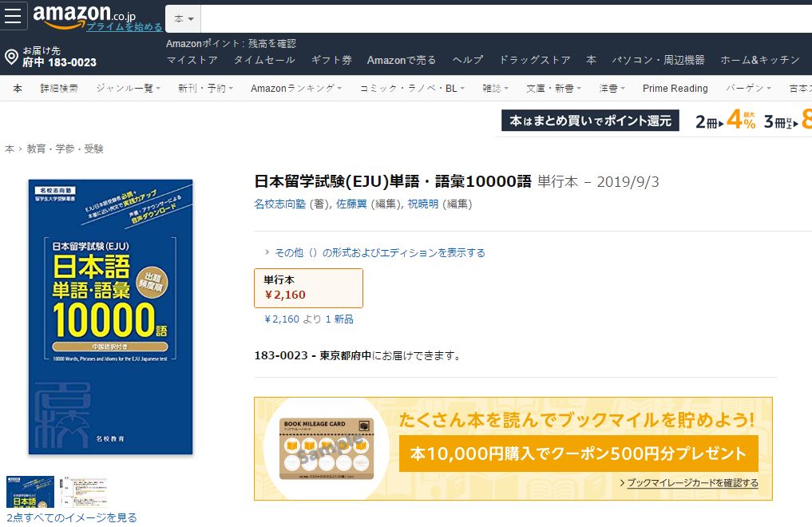Click the delivery location pin icon
812x527 pixels.
point(11,57)
